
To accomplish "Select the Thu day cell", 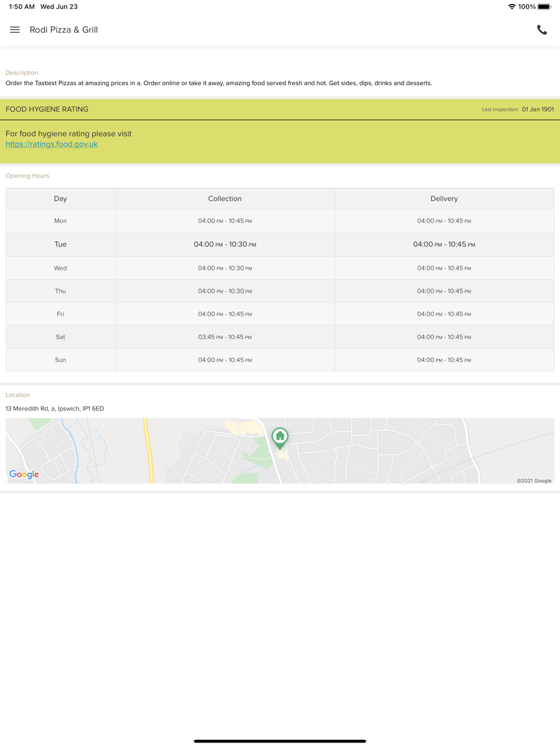I will pos(60,291).
